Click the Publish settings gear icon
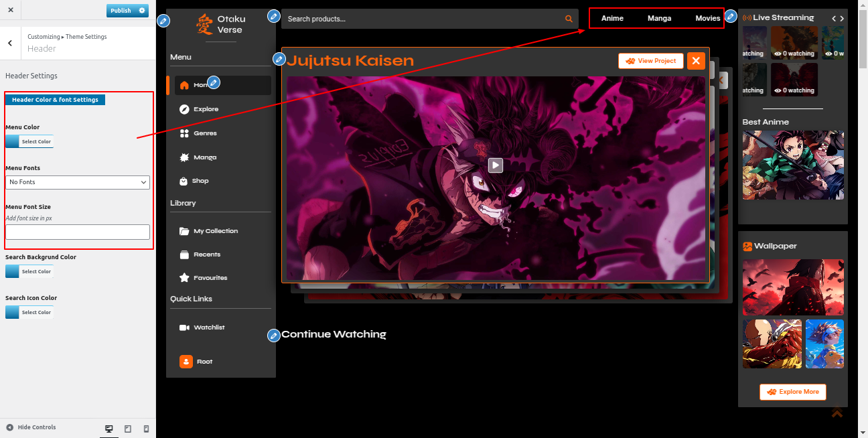This screenshot has height=438, width=868. (142, 11)
